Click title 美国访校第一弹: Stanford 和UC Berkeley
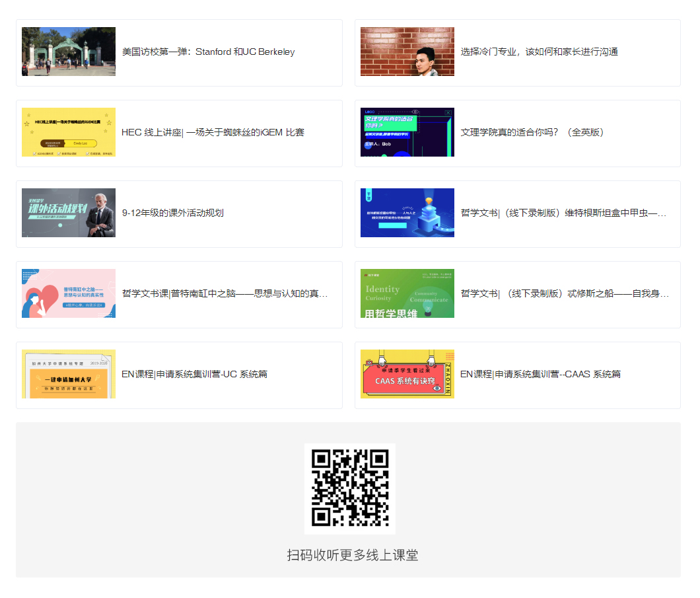Image resolution: width=700 pixels, height=598 pixels. click(209, 52)
